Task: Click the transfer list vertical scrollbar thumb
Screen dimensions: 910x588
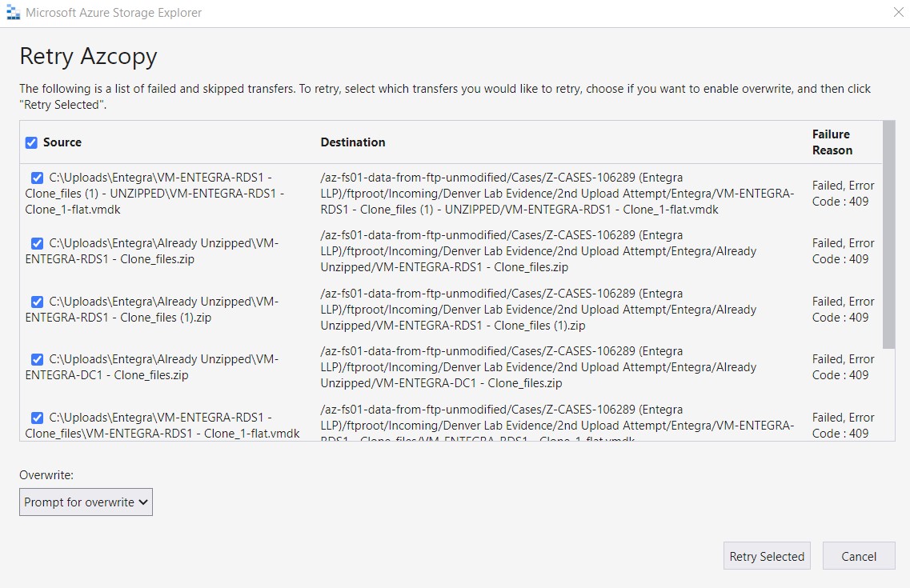Action: point(888,235)
